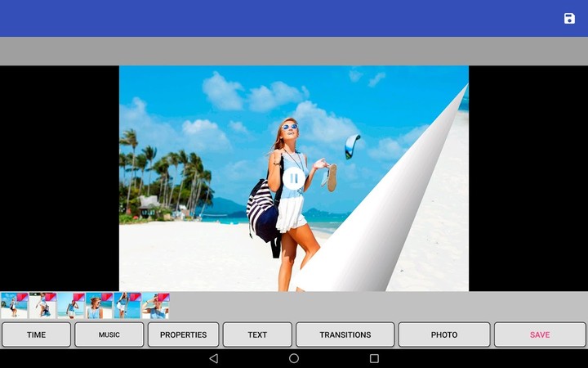
Task: Open the MUSIC options
Action: pyautogui.click(x=109, y=334)
